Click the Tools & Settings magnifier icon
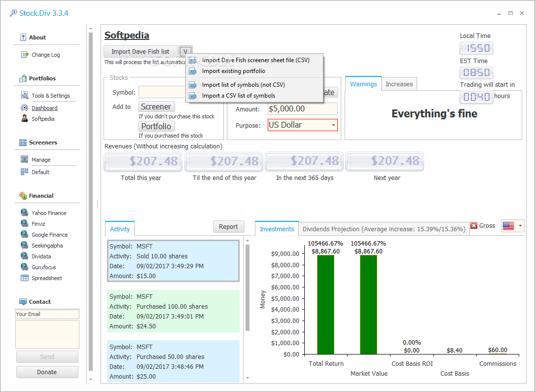The image size is (535, 392). [25, 96]
